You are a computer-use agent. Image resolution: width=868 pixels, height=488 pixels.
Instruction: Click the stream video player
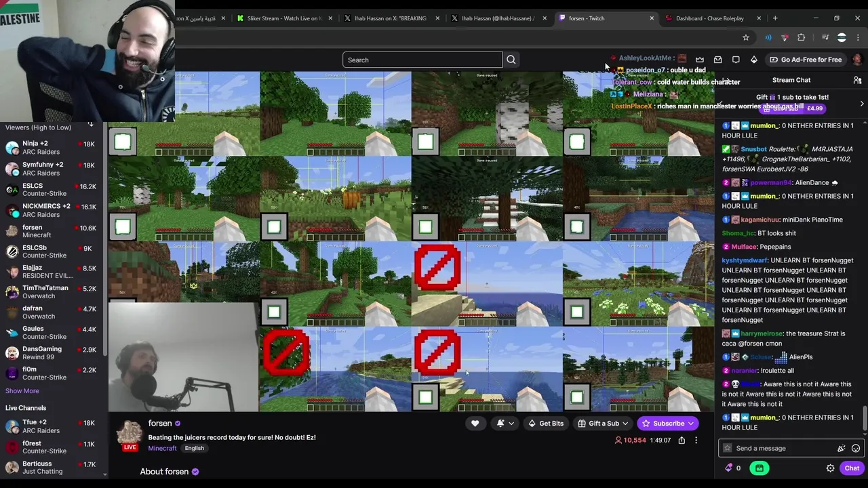(x=411, y=241)
